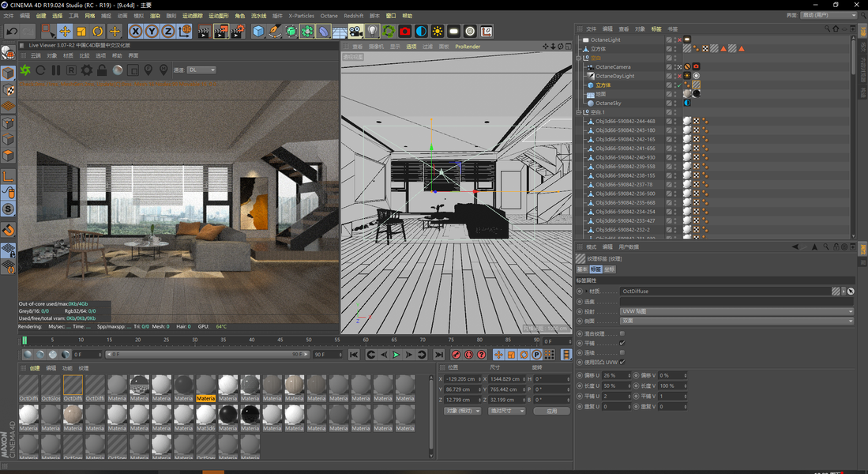Collapse the 空白 null group
The height and width of the screenshot is (474, 868).
tap(579, 58)
